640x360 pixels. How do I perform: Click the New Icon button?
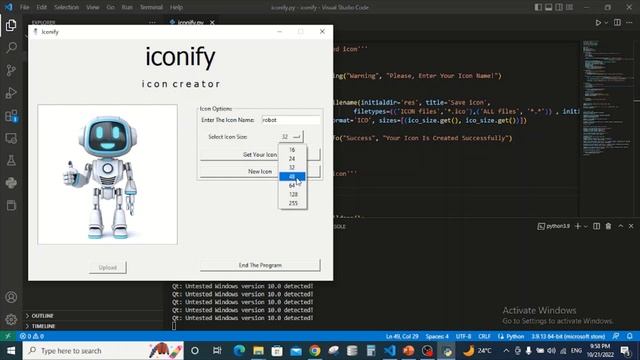tap(260, 171)
